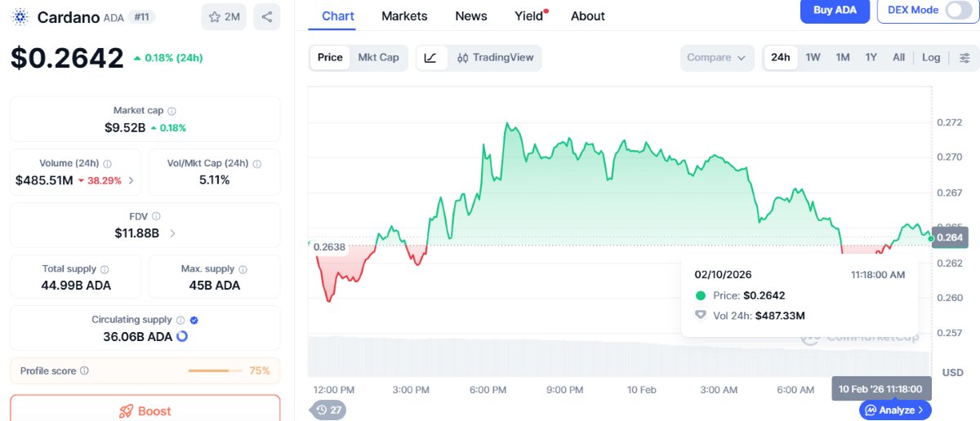Image resolution: width=980 pixels, height=421 pixels.
Task: Select 1W time range
Action: [x=813, y=58]
